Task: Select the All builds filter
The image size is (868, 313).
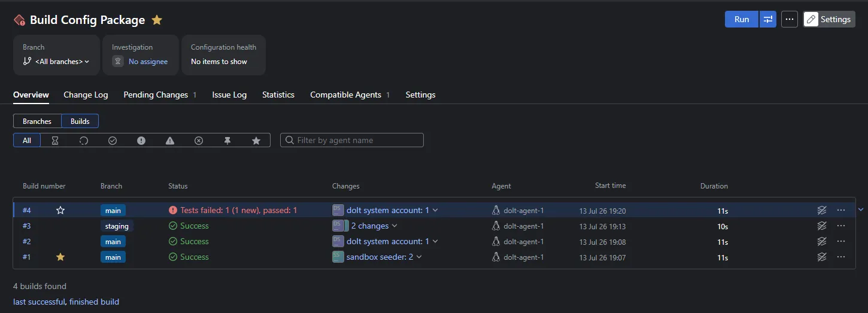Action: 27,140
